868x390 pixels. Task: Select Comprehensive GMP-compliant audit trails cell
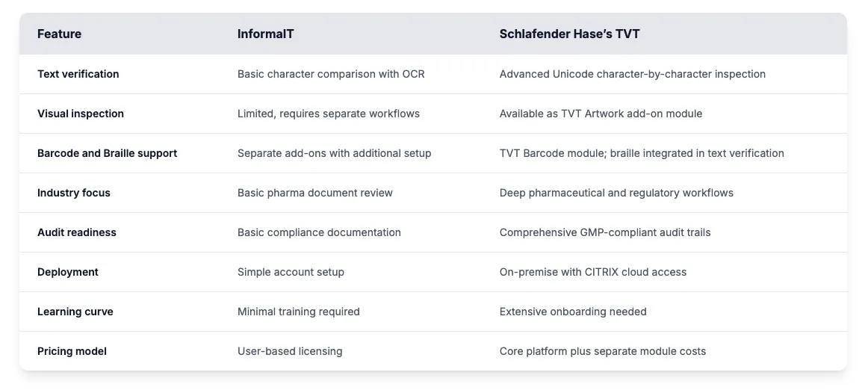pos(605,232)
